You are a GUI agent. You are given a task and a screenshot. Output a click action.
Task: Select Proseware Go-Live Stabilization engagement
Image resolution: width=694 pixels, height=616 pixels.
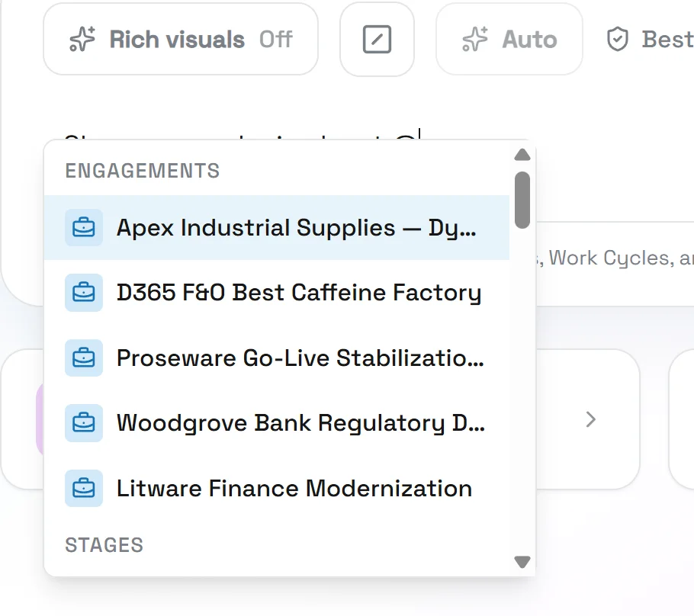pos(277,358)
